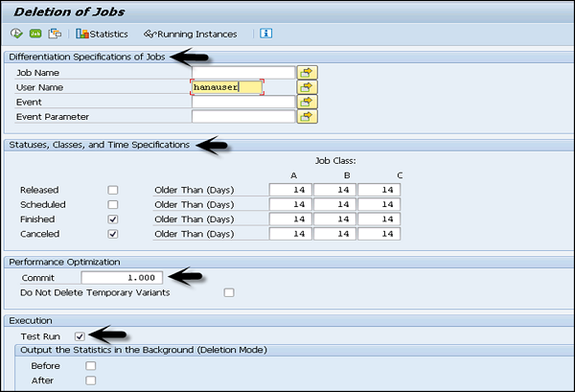The image size is (575, 392).
Task: Open multiple selection for Event
Action: click(307, 102)
